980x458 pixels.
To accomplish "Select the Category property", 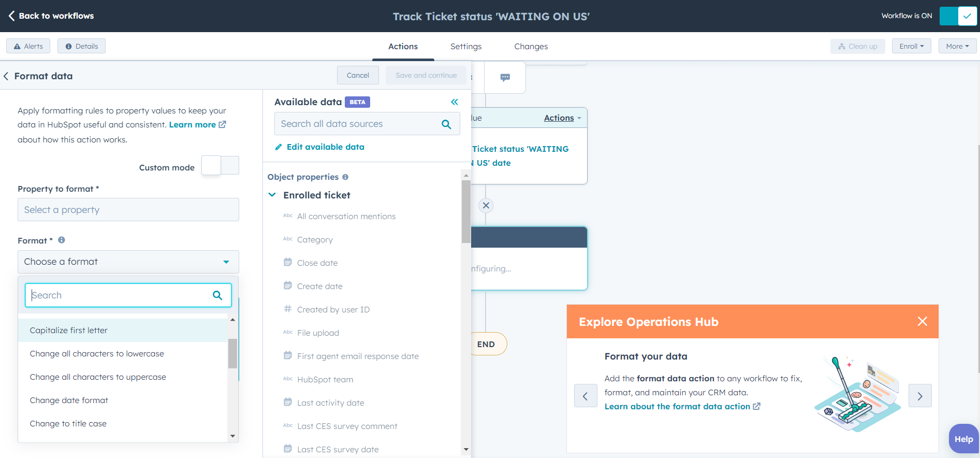I will [315, 239].
